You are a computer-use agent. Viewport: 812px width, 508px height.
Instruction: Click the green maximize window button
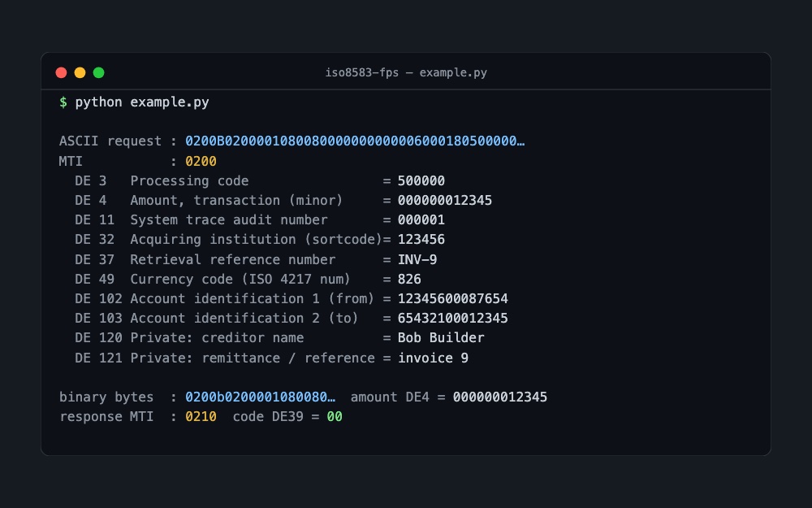(x=98, y=72)
